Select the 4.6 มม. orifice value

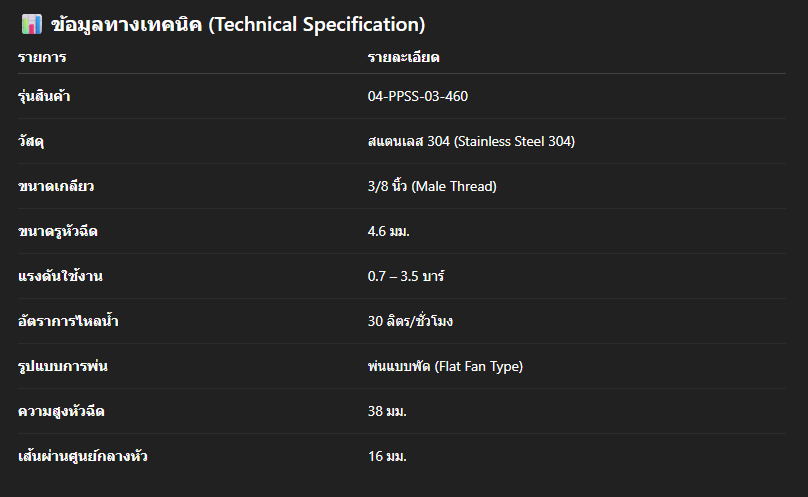(x=389, y=232)
